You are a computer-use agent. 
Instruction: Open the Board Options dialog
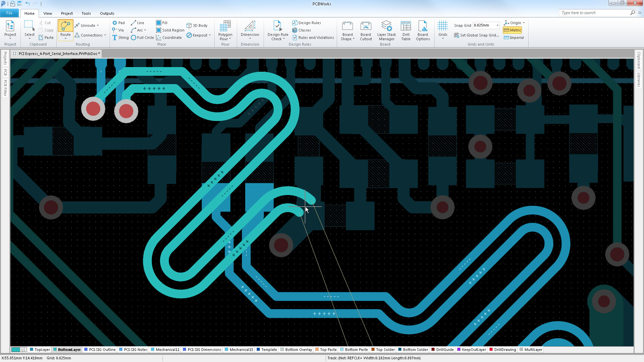click(x=423, y=30)
